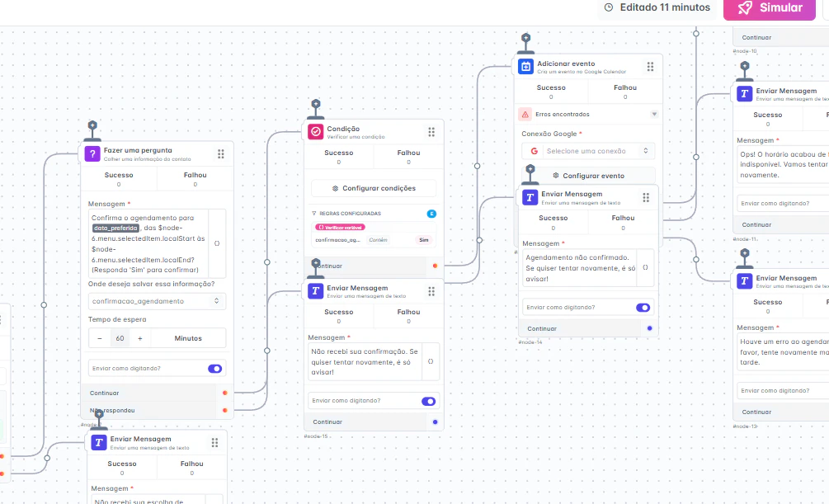Viewport: 829px width, 504px height.
Task: Click Sucesso counter in Fazer uma pergunta node
Action: point(119,179)
